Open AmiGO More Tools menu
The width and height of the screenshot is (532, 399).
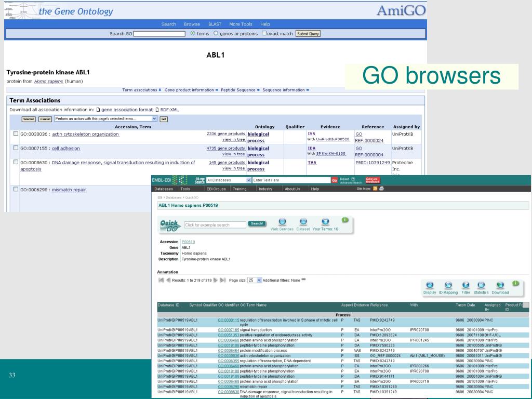coord(241,24)
